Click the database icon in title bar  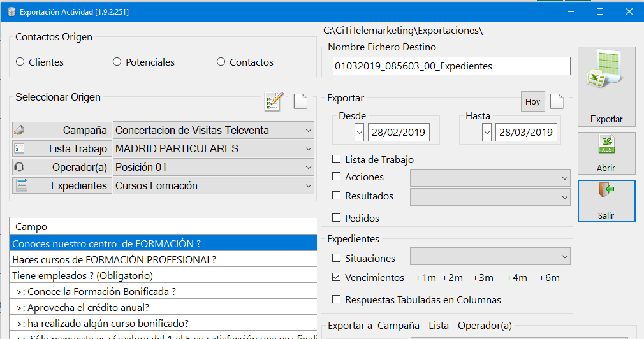coord(11,12)
